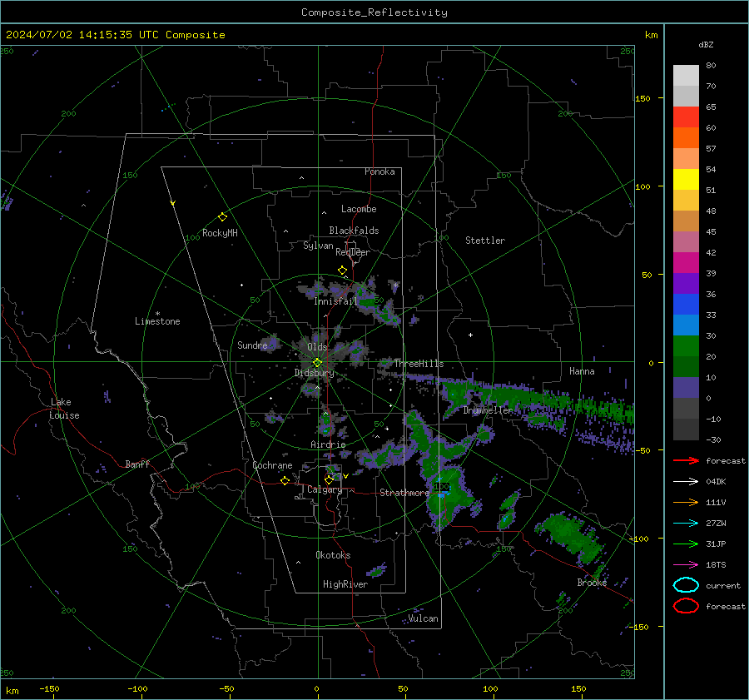This screenshot has height=700, width=749.
Task: Click the dBZ legend heading
Action: 706,44
